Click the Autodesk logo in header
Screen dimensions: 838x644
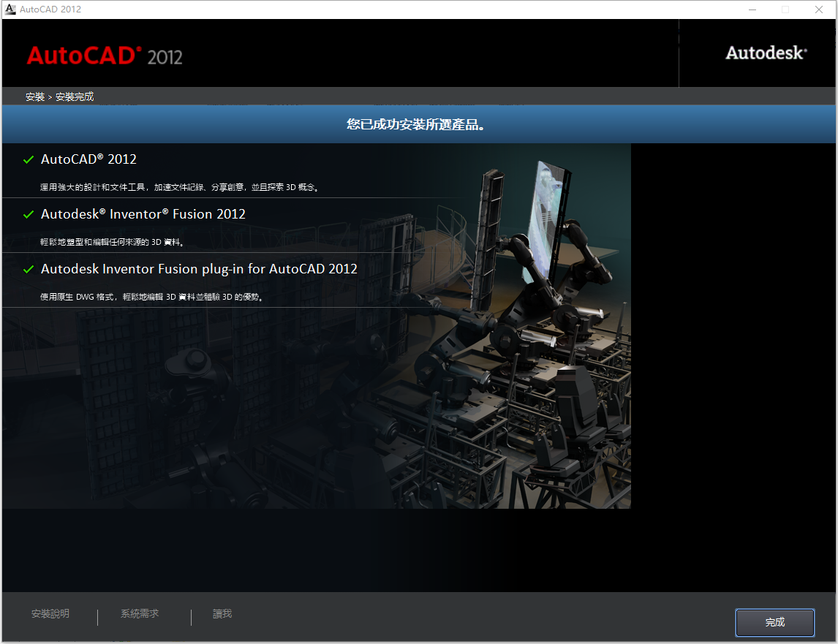tap(766, 53)
